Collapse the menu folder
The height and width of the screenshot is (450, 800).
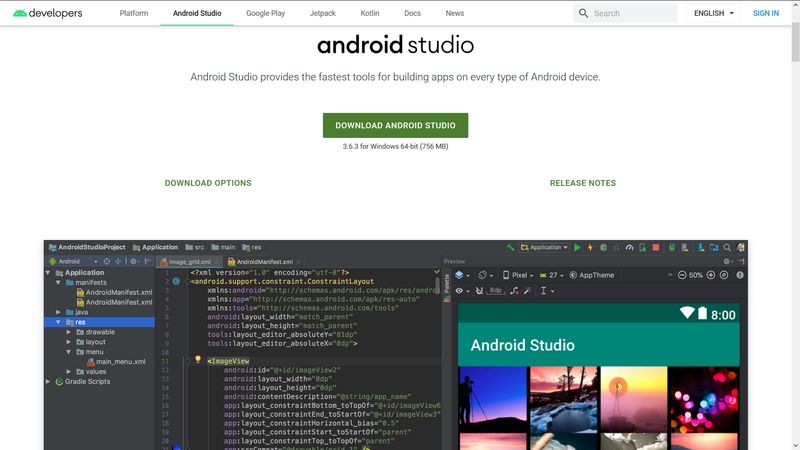68,352
